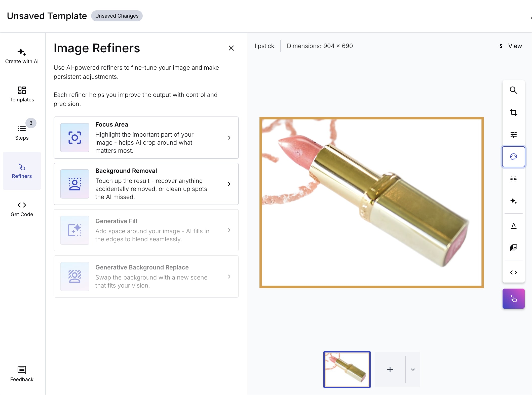Select the text overlay tool
This screenshot has height=395, width=532.
click(513, 226)
